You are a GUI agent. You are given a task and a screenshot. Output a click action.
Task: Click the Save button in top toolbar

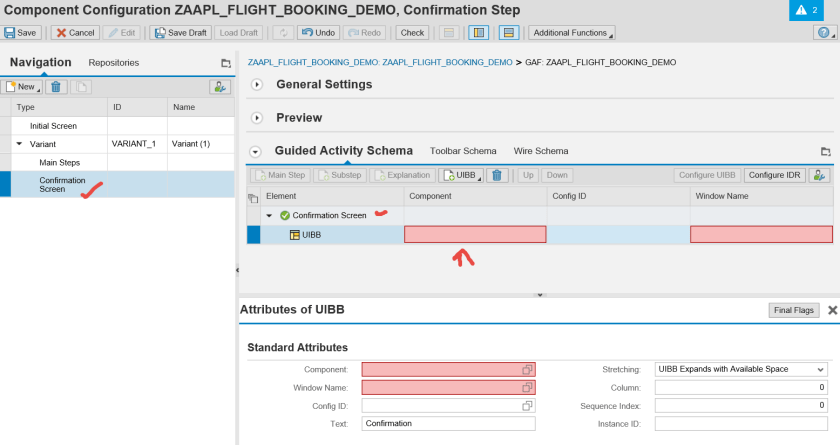coord(21,33)
